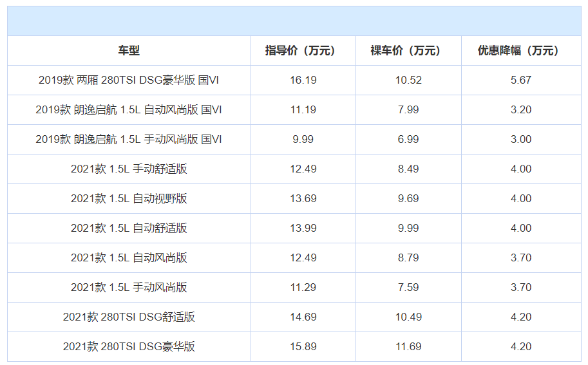Select row 2021款 280TSI DSG豪华版

click(294, 346)
